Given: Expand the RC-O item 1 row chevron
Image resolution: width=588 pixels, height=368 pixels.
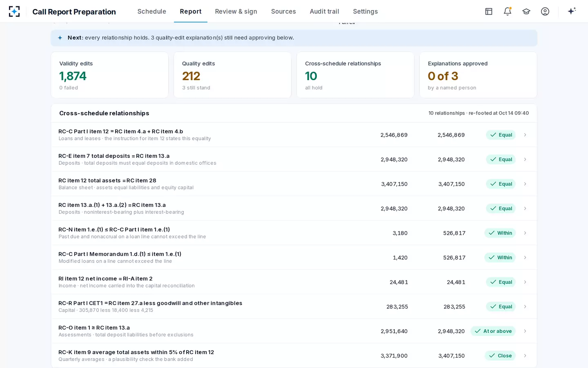Looking at the screenshot, I should 525,331.
